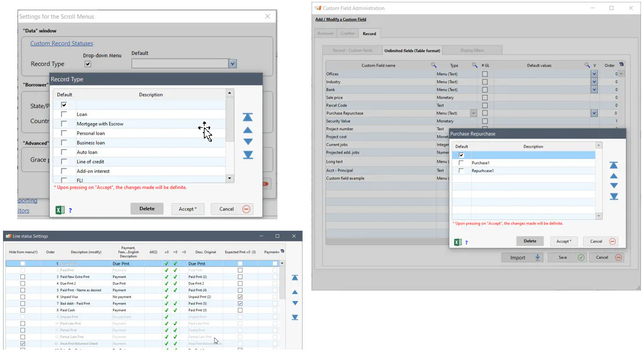The width and height of the screenshot is (644, 352).
Task: Move line up one in Line status Settings
Action: (x=295, y=292)
